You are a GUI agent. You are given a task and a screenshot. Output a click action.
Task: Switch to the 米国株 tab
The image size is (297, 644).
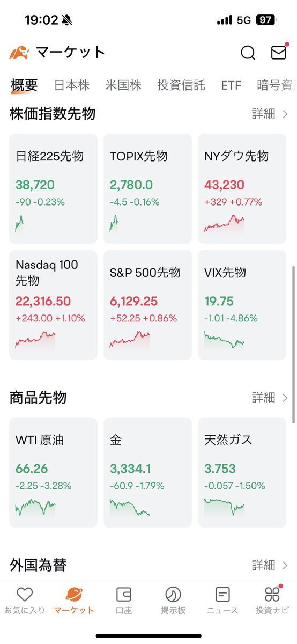(x=123, y=85)
